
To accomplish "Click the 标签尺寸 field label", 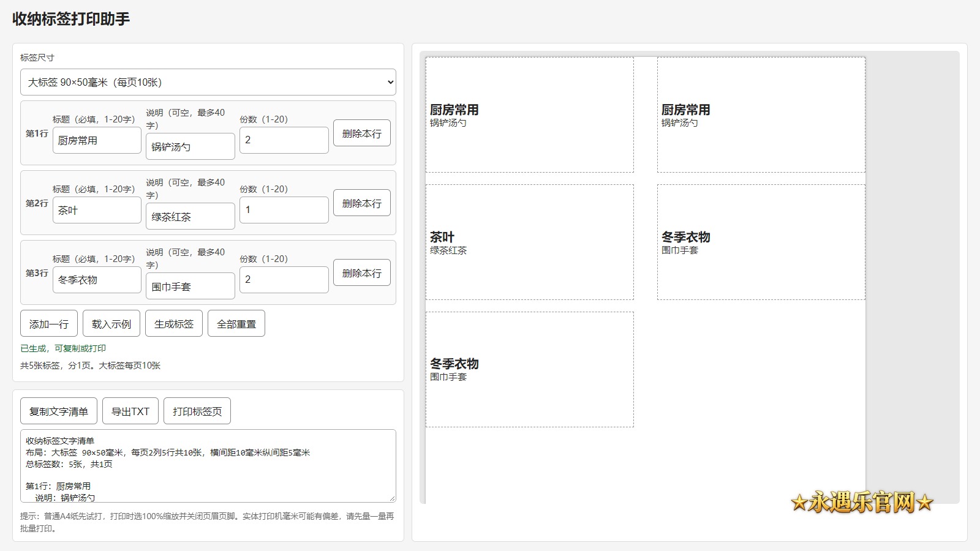I will click(37, 58).
